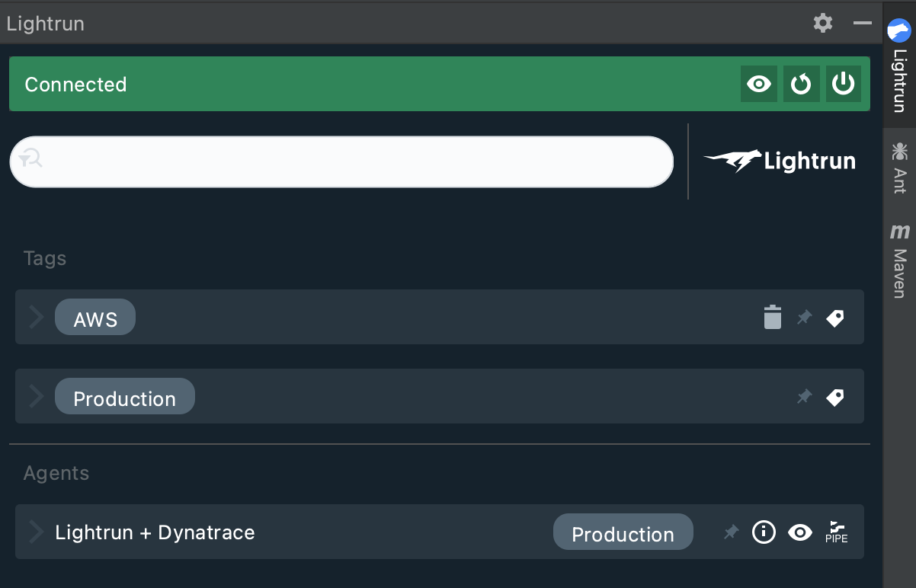Screen dimensions: 916x588
Task: Delete the AWS tag with trash icon
Action: coord(773,318)
